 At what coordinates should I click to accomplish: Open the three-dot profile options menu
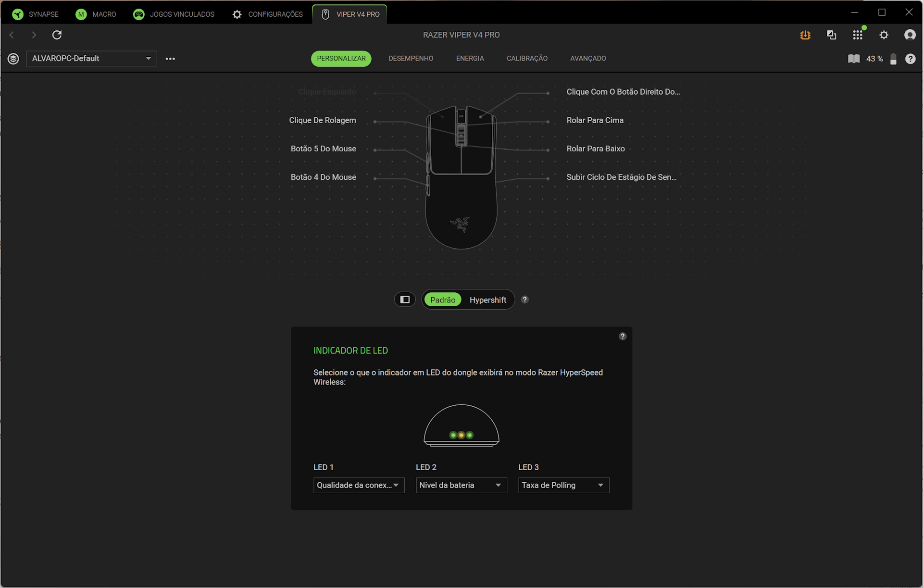(170, 59)
